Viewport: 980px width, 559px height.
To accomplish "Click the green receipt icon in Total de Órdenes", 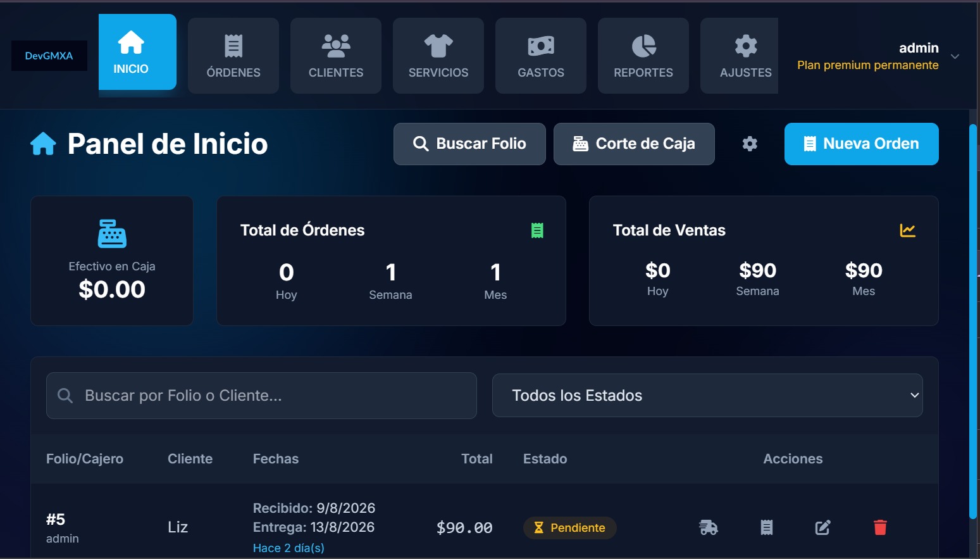I will point(537,230).
